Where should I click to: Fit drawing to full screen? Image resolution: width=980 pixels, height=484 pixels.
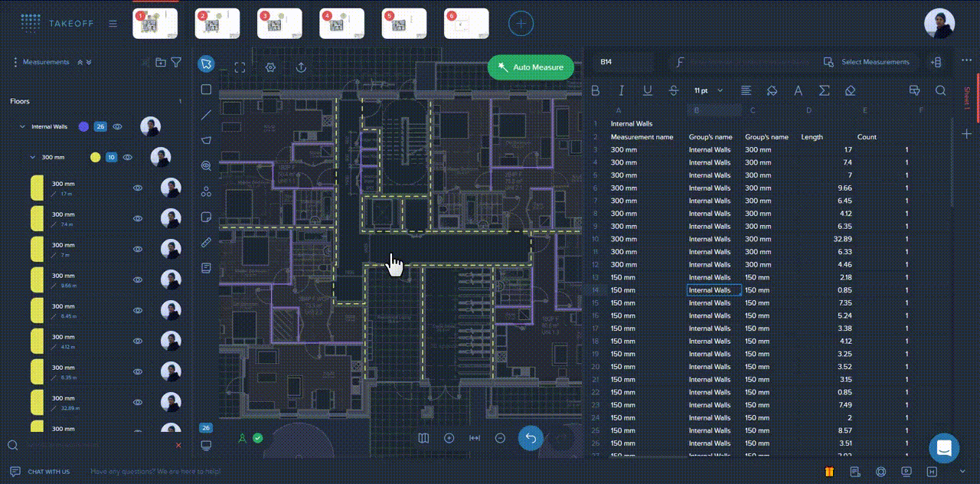[240, 67]
